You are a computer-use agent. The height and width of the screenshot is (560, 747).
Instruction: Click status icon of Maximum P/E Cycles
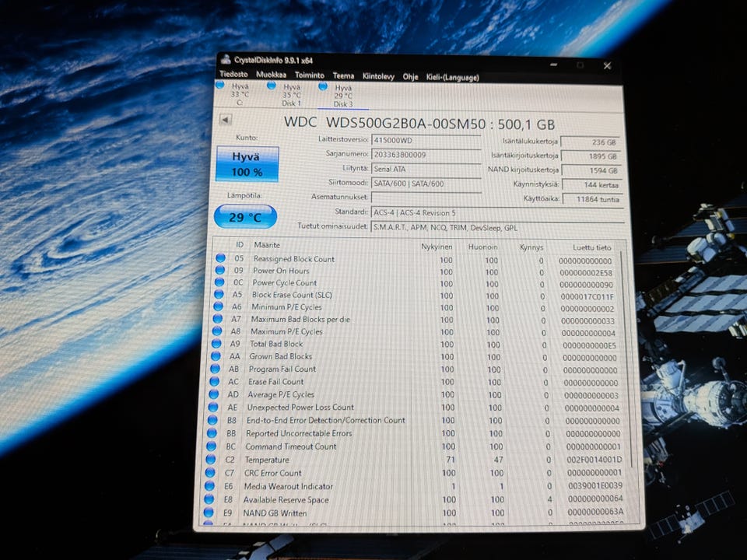click(217, 331)
